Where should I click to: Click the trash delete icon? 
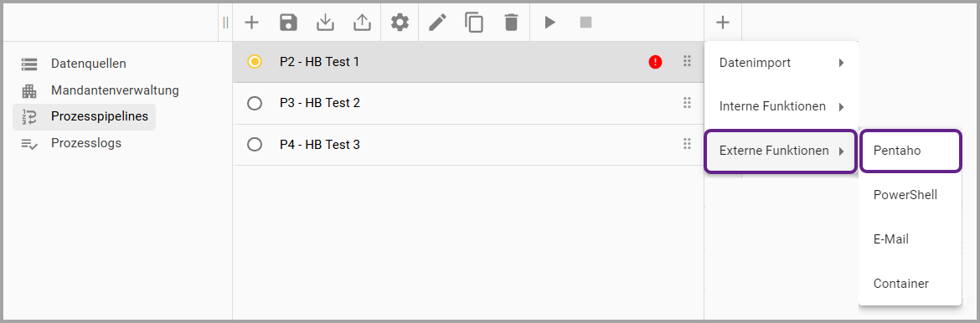coord(511,23)
